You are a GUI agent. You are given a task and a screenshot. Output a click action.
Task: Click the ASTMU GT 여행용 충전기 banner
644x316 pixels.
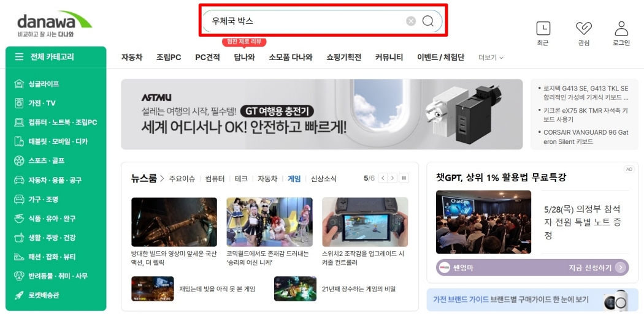click(x=321, y=115)
